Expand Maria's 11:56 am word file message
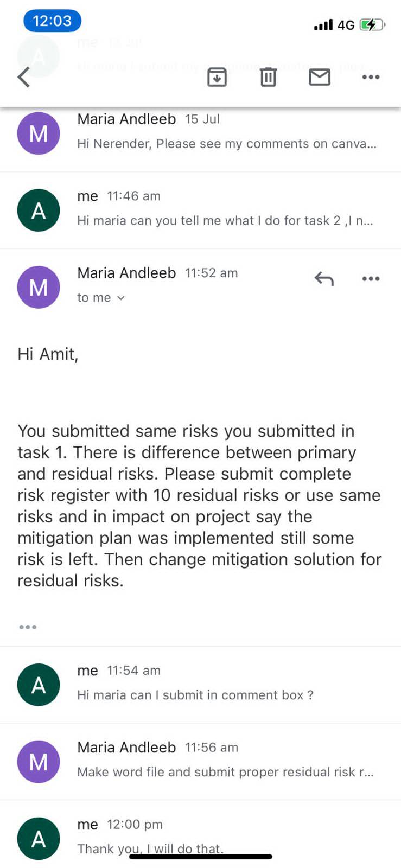This screenshot has width=401, height=868. pos(200,762)
